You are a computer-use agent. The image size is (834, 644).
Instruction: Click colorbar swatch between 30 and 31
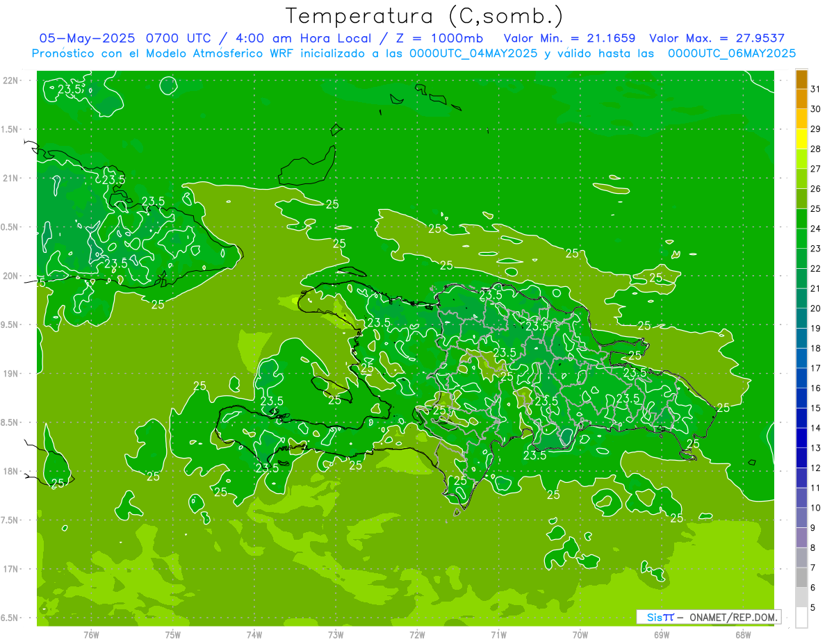(801, 99)
